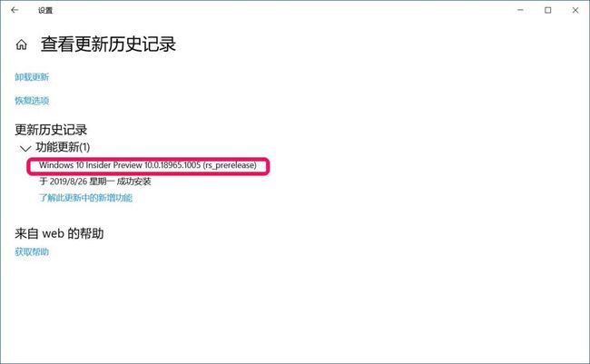Viewport: 590px width, 364px height.
Task: Collapse the 功能更新 section chevron
Action: [25, 148]
